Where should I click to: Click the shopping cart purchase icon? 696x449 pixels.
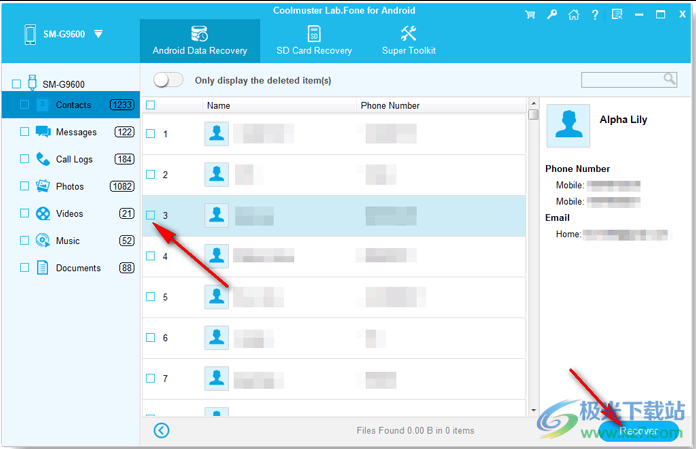pyautogui.click(x=527, y=15)
